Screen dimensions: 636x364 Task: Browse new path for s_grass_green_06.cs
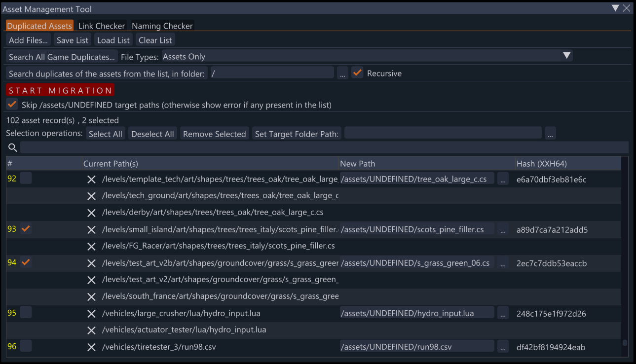(503, 263)
